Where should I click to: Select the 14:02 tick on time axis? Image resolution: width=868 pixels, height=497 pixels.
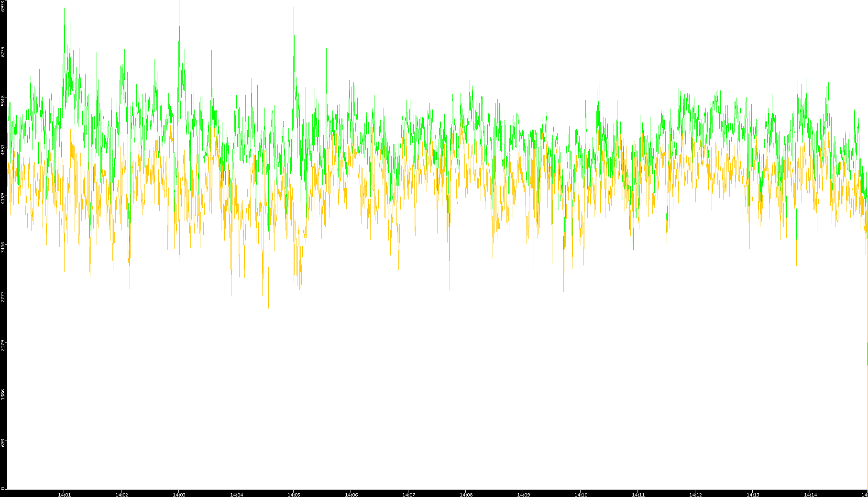point(121,495)
